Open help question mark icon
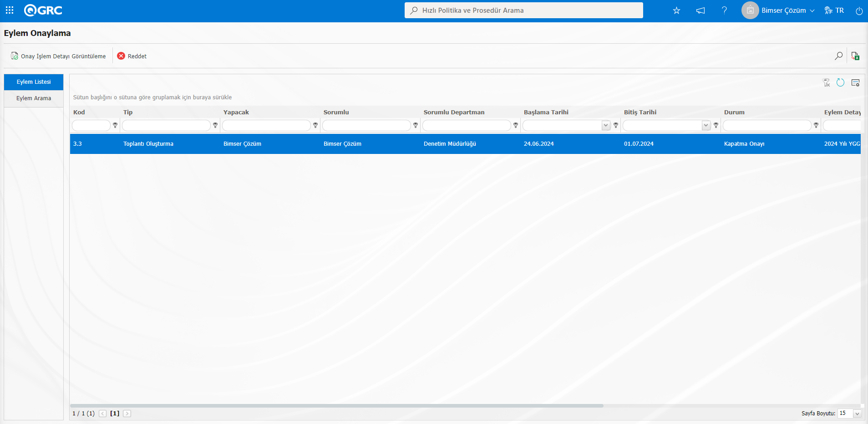This screenshot has height=424, width=868. [x=724, y=10]
